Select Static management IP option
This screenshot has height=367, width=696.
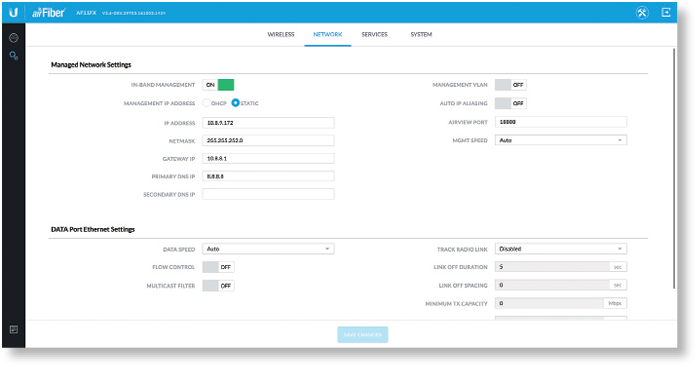(235, 103)
